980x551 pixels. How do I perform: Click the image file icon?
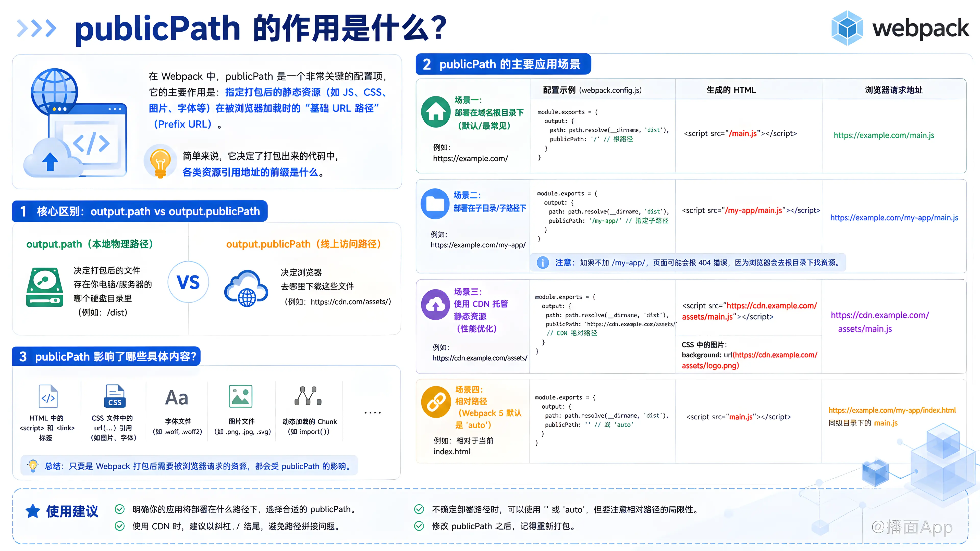pos(240,396)
